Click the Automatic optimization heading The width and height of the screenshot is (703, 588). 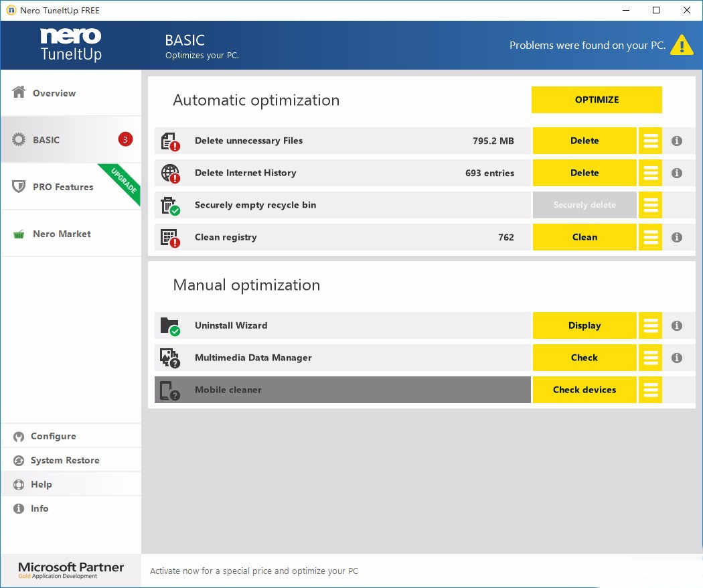point(256,100)
